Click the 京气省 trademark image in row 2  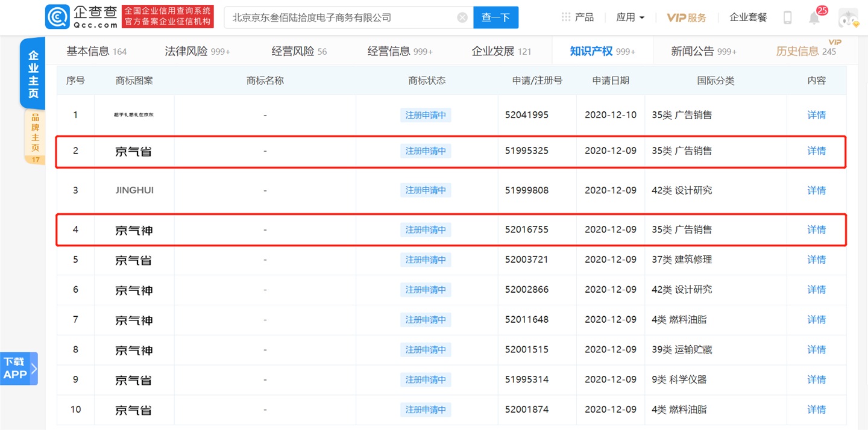[134, 151]
